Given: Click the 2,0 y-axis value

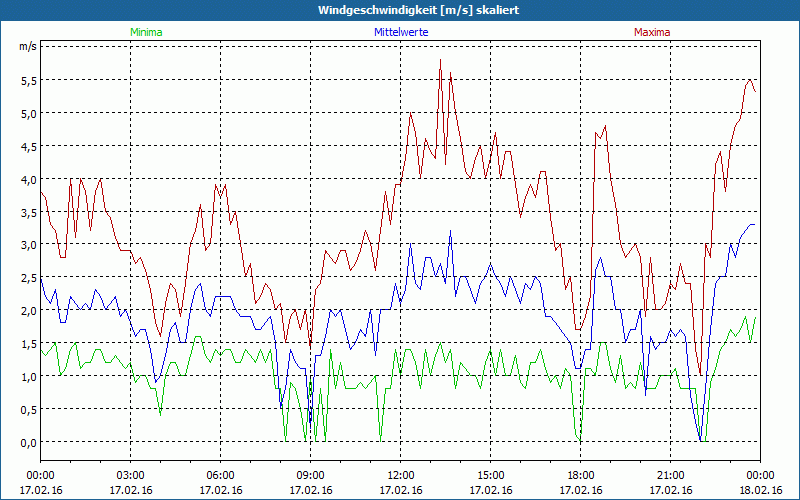Looking at the screenshot, I should (29, 311).
